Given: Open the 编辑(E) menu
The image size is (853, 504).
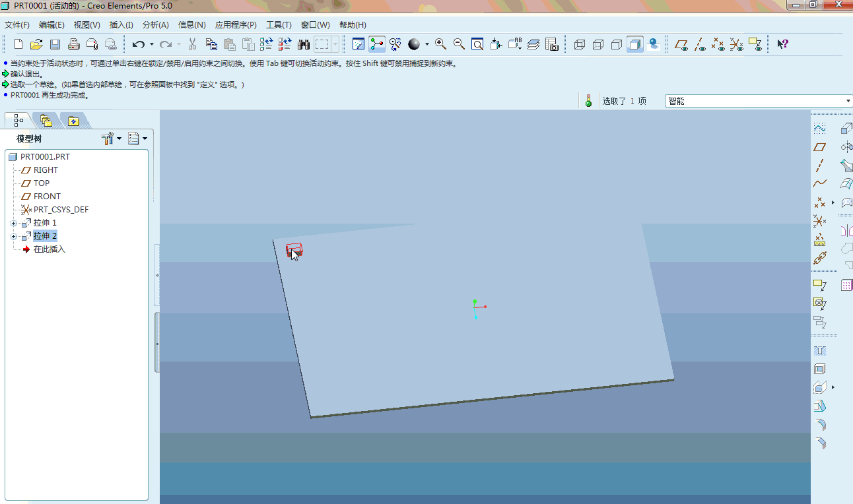Looking at the screenshot, I should tap(51, 25).
